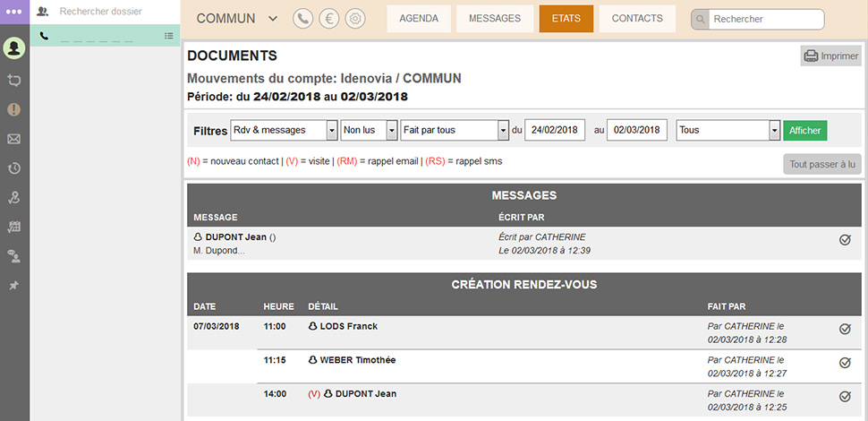
Task: Open the exclamation alert sidebar icon
Action: 14,109
